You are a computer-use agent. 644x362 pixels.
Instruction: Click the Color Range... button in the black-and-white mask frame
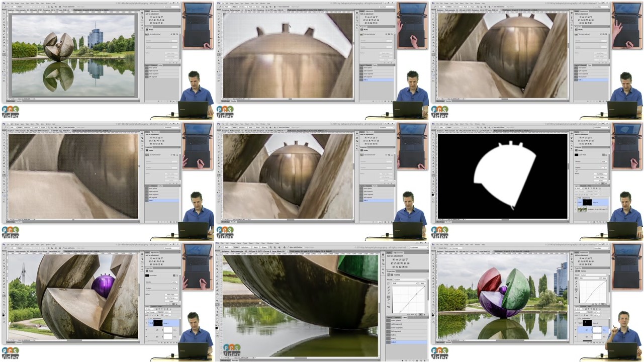601,177
